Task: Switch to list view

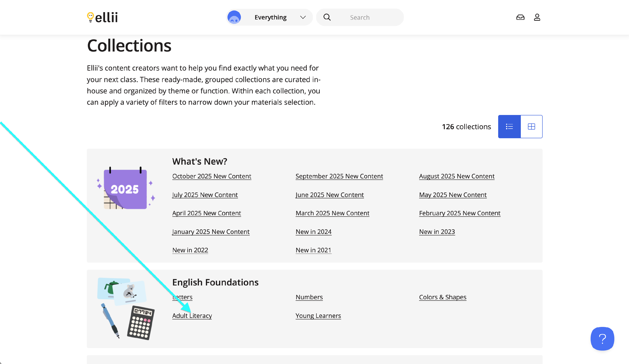Action: (509, 127)
